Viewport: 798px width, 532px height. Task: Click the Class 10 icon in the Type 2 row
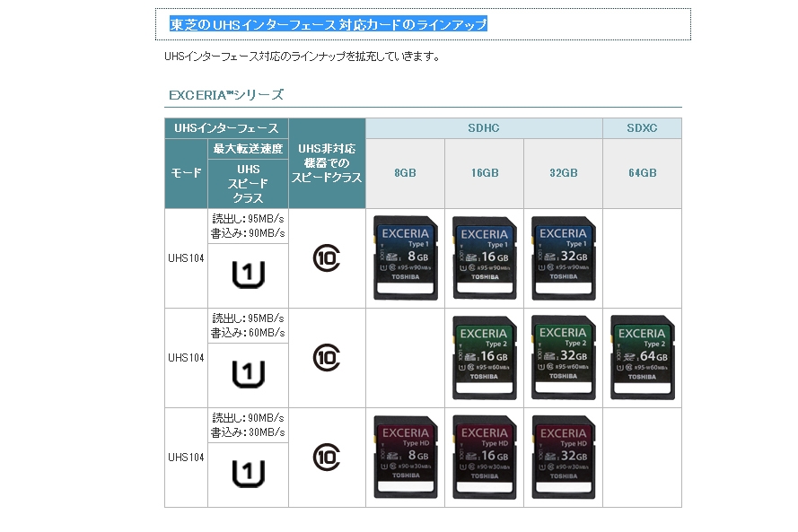[x=327, y=358]
